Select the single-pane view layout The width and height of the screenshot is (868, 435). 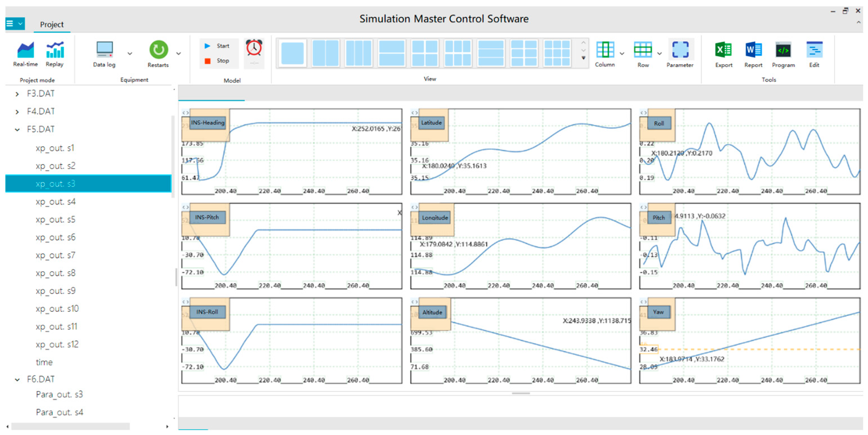click(x=292, y=53)
